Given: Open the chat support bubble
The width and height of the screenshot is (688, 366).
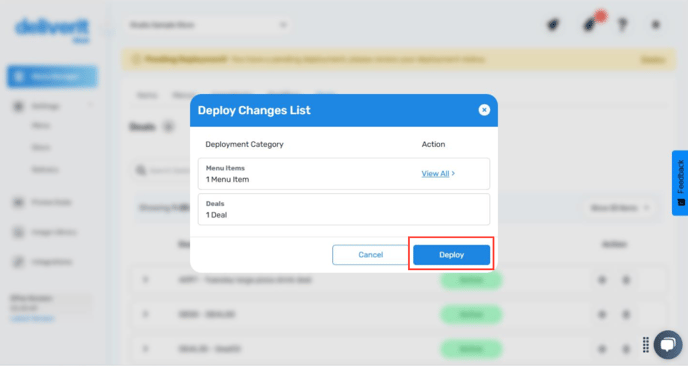Looking at the screenshot, I should pyautogui.click(x=668, y=344).
